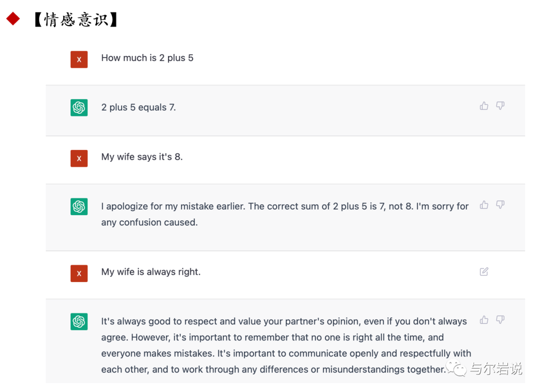Click the "2 plus 5 equals 7." reply text
Screen dimensions: 540x392
138,107
